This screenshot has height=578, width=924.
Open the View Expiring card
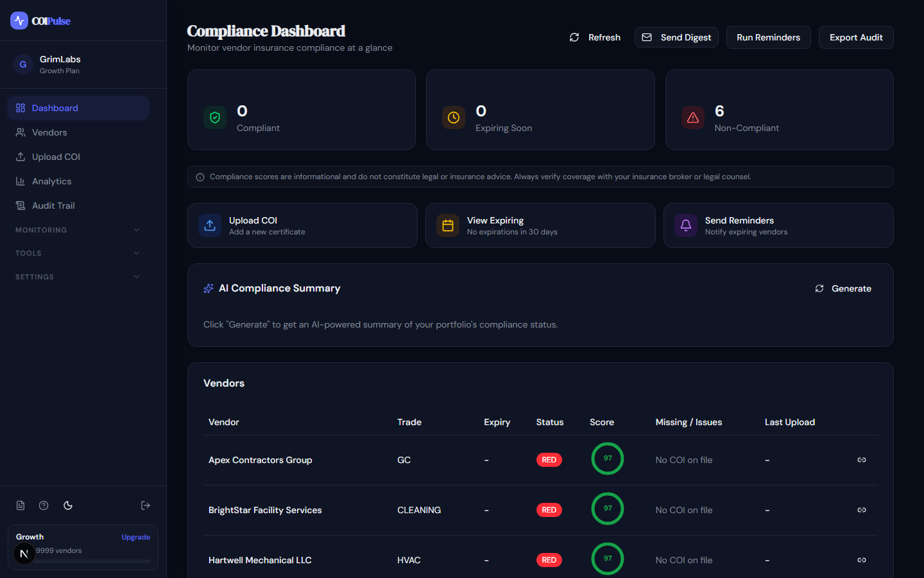tap(540, 225)
